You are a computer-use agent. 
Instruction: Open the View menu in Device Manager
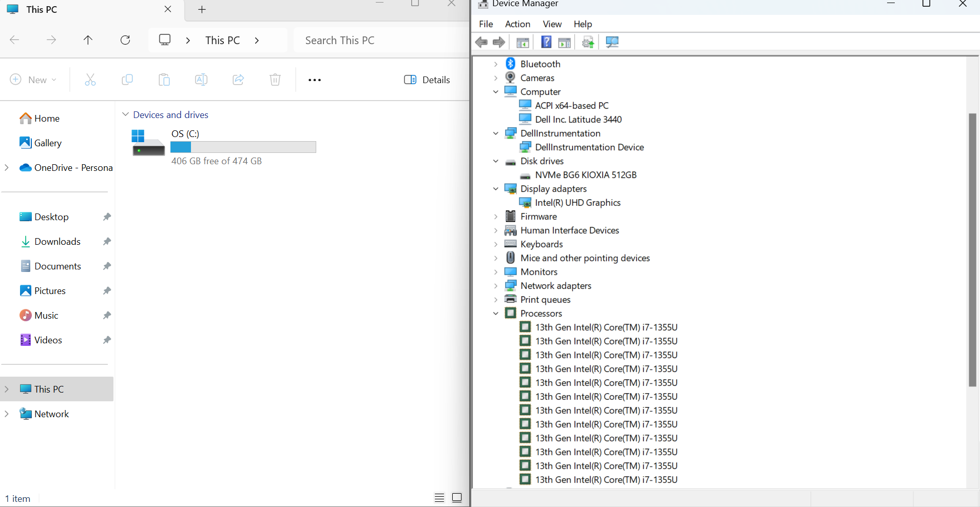(552, 24)
